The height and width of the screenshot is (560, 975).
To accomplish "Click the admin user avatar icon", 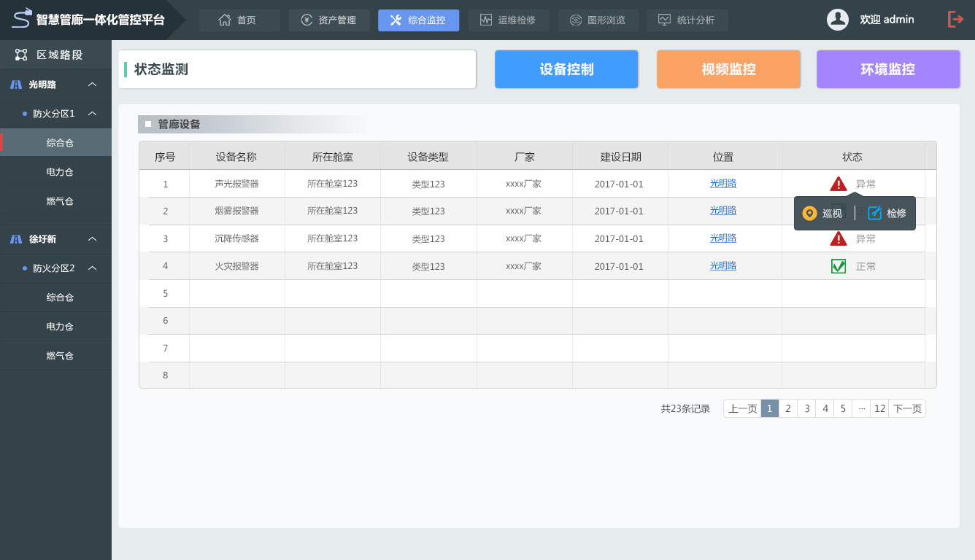I will [x=837, y=20].
